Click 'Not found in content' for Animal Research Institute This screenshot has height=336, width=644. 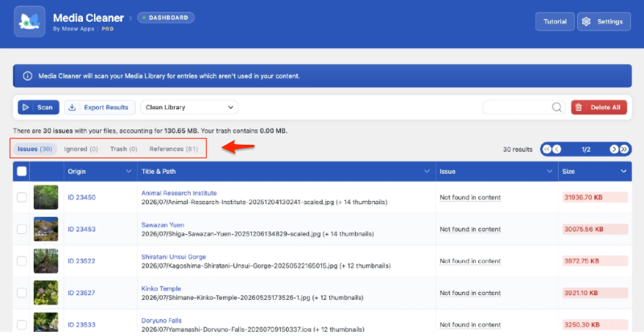(470, 197)
